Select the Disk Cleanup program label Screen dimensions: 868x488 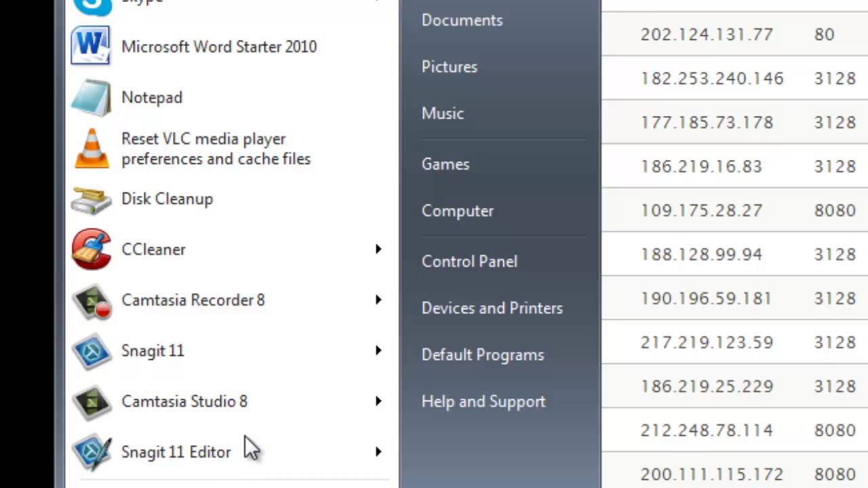click(167, 199)
